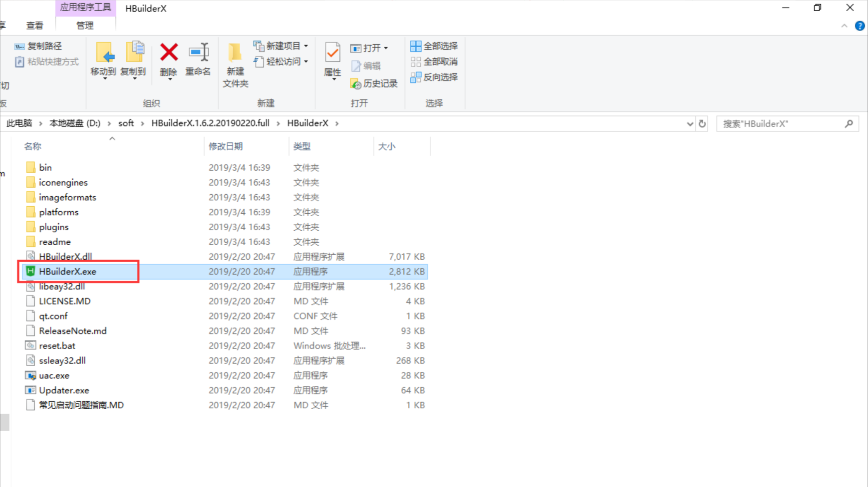Open the help question mark icon
Viewport: 868px width, 487px height.
(x=859, y=26)
